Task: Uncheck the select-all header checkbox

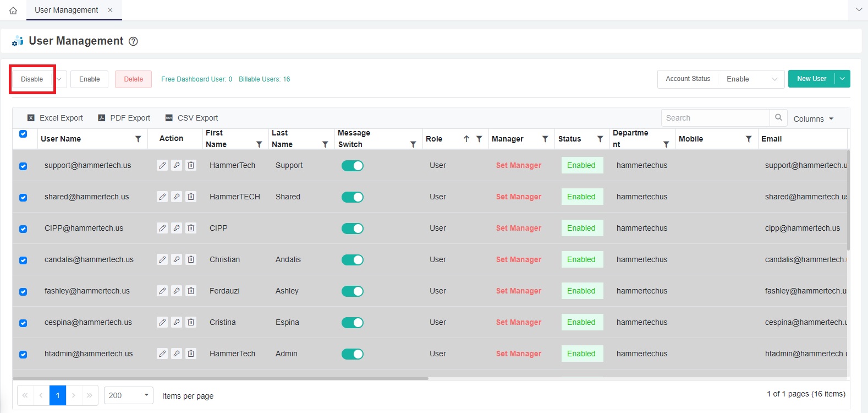Action: [x=23, y=133]
